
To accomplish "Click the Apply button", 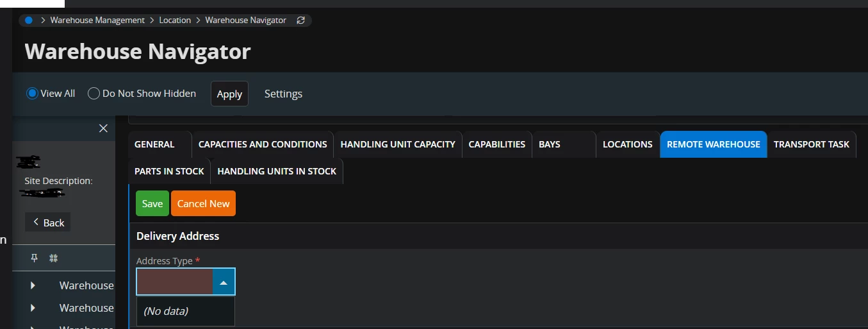I will pyautogui.click(x=229, y=94).
